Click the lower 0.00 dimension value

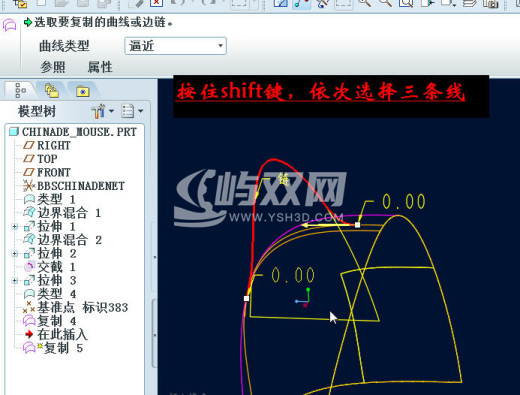[x=293, y=275]
